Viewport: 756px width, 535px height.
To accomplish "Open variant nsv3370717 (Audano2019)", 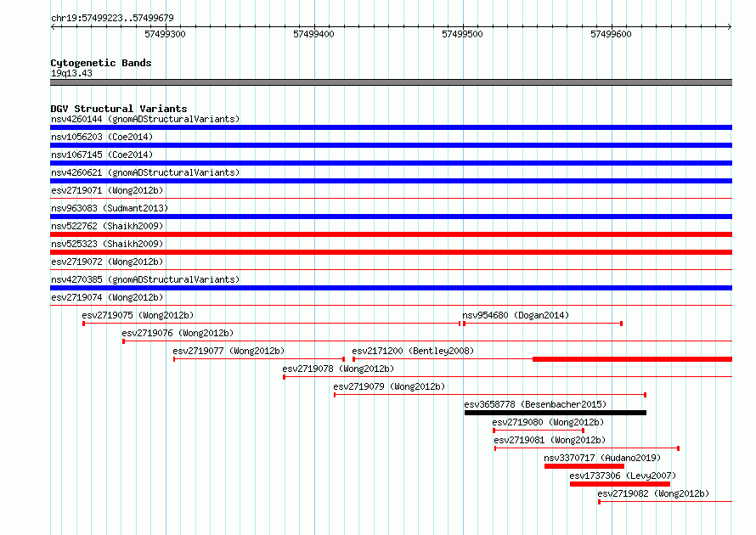I will pos(603,458).
